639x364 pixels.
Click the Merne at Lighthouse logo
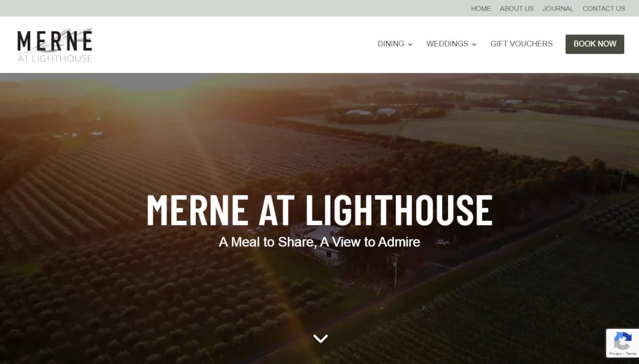55,45
